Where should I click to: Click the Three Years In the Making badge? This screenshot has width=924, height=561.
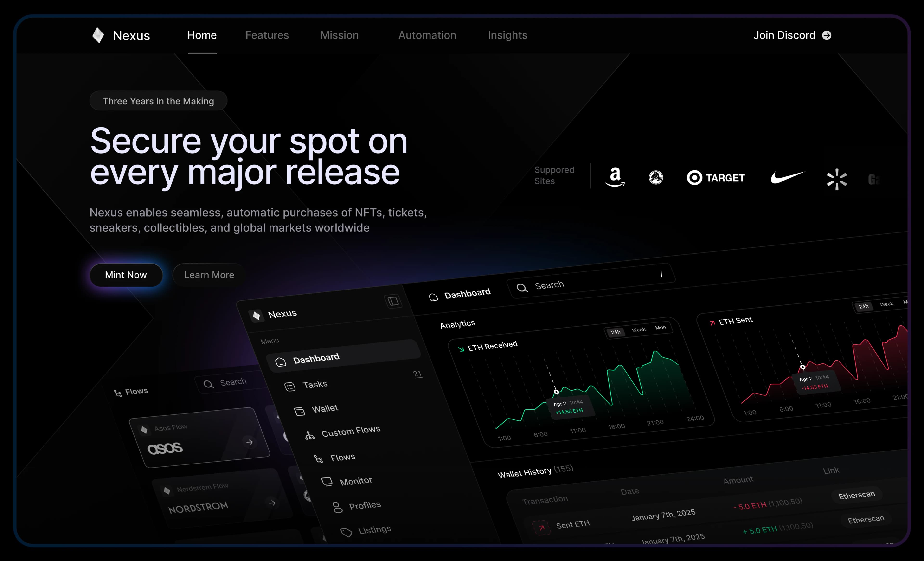pyautogui.click(x=158, y=101)
